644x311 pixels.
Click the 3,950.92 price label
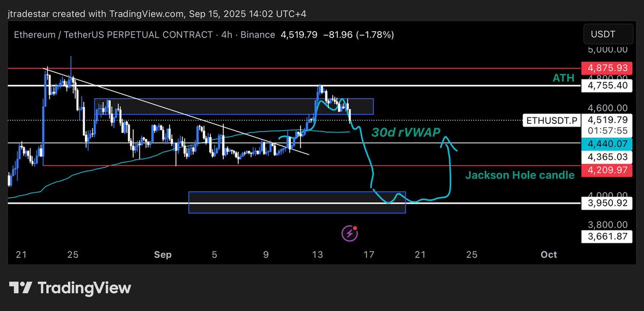click(x=608, y=203)
